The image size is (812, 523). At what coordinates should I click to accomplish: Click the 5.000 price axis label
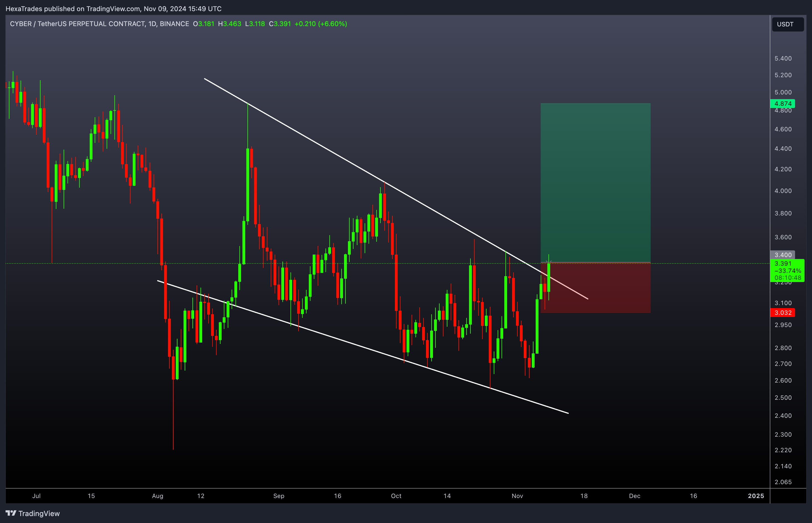coord(783,92)
